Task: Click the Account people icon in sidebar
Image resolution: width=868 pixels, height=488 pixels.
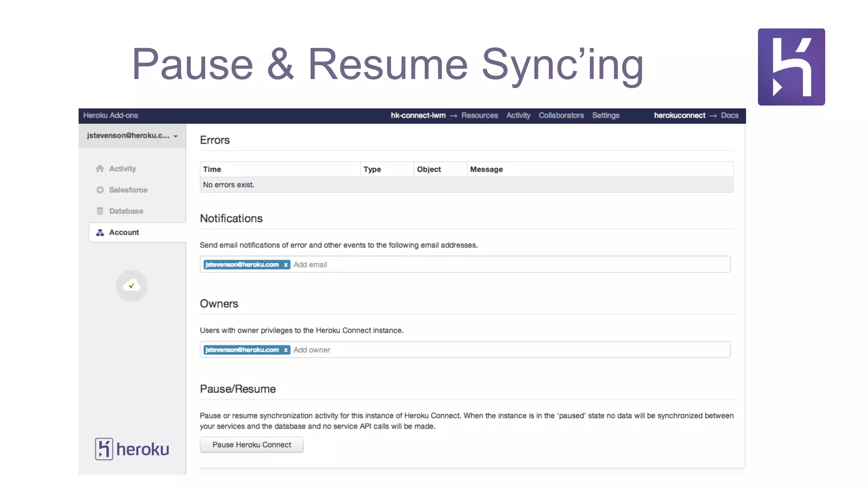Action: pos(100,233)
